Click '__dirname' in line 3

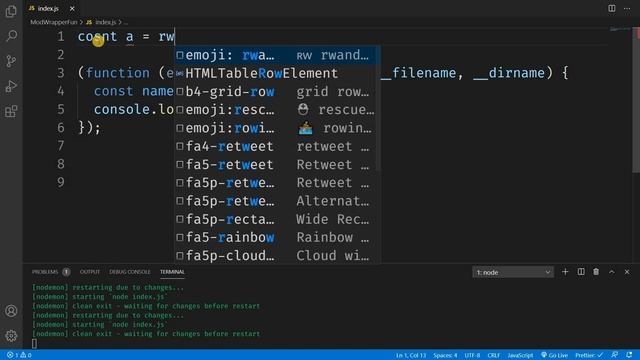(509, 73)
